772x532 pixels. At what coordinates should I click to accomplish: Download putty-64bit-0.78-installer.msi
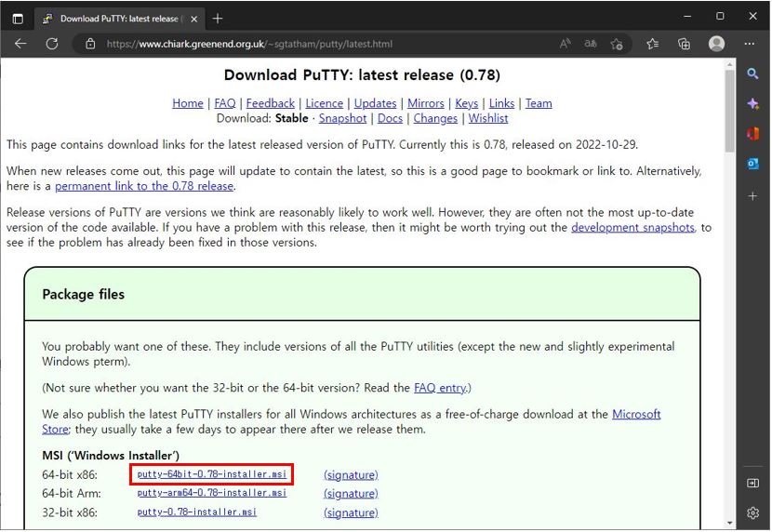(212, 474)
